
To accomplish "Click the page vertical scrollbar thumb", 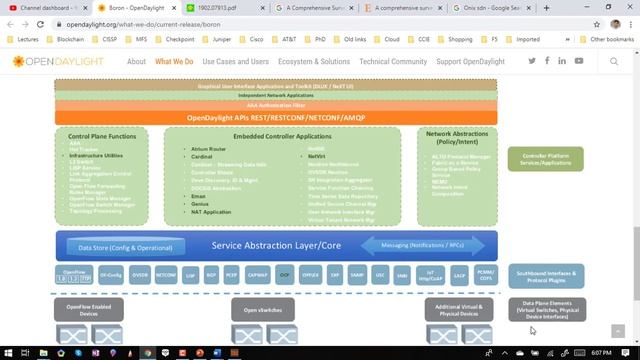I will 637,263.
